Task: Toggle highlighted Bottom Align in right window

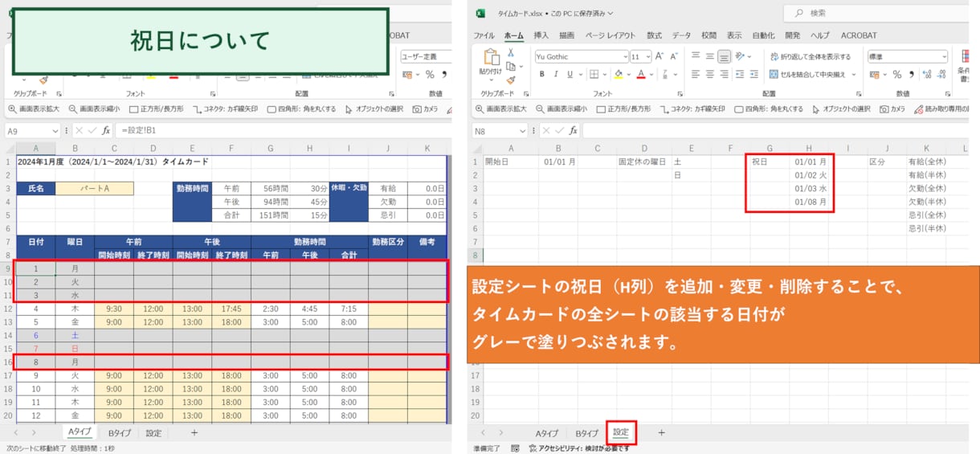Action: (725, 56)
